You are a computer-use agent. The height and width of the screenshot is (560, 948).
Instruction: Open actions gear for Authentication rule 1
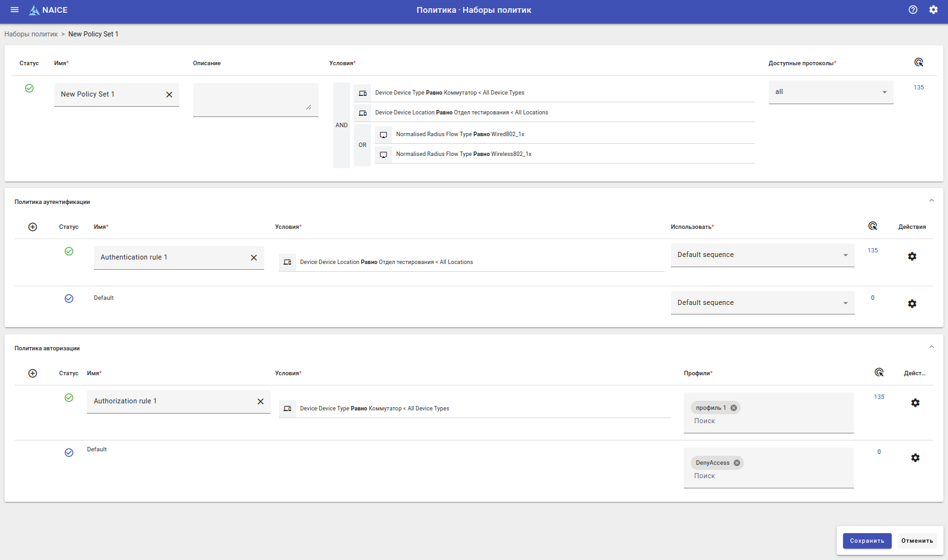tap(912, 256)
